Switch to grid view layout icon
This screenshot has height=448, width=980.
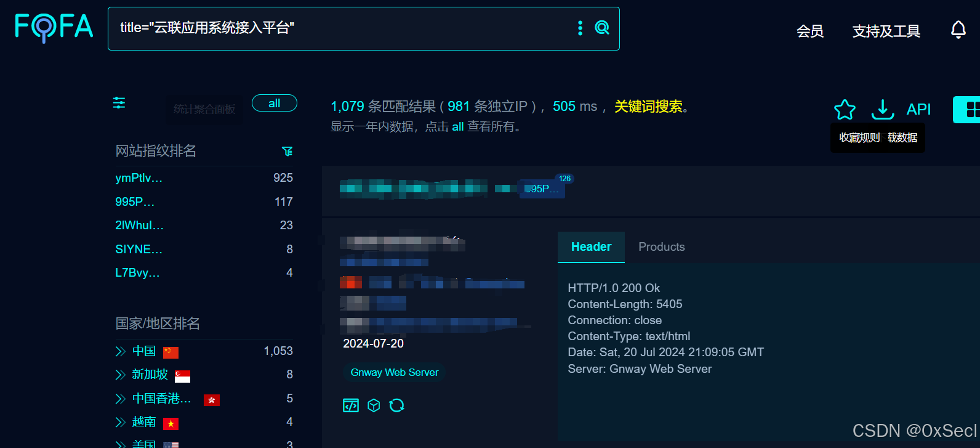pyautogui.click(x=970, y=110)
